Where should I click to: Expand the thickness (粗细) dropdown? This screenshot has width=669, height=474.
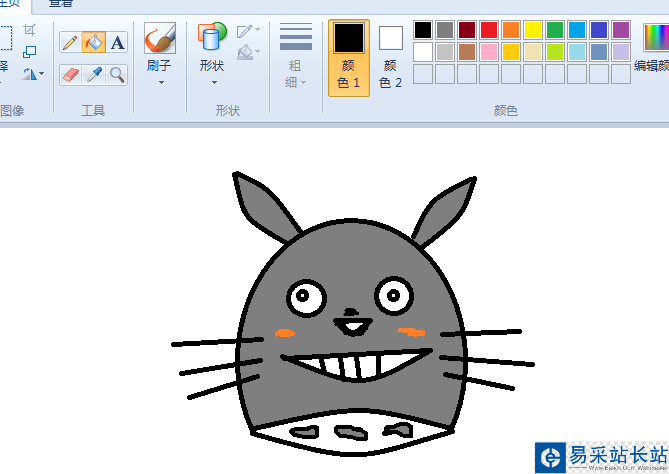303,82
